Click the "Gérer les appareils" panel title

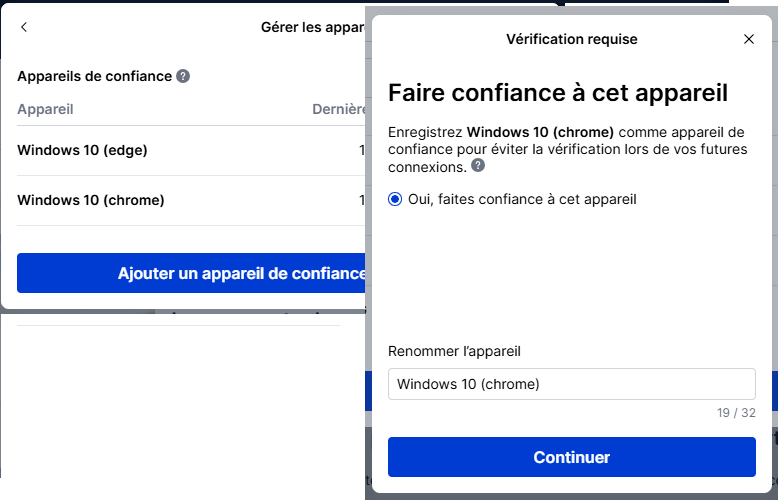[312, 27]
